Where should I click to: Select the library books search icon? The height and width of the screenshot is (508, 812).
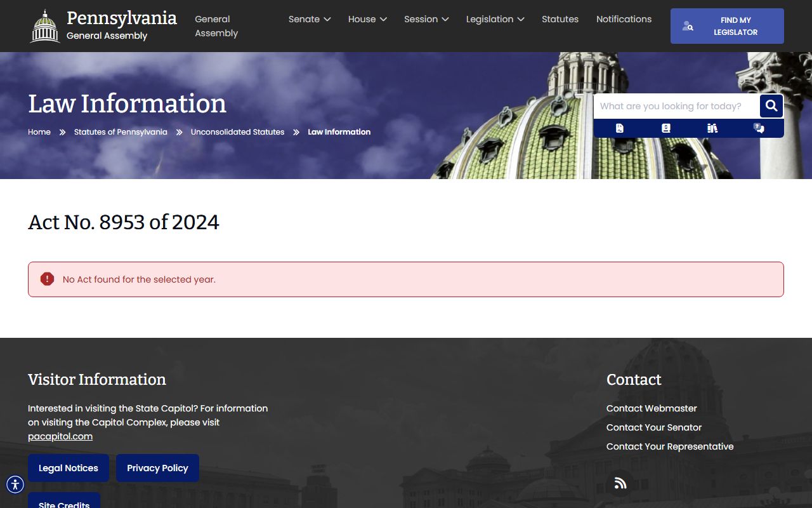coord(712,128)
